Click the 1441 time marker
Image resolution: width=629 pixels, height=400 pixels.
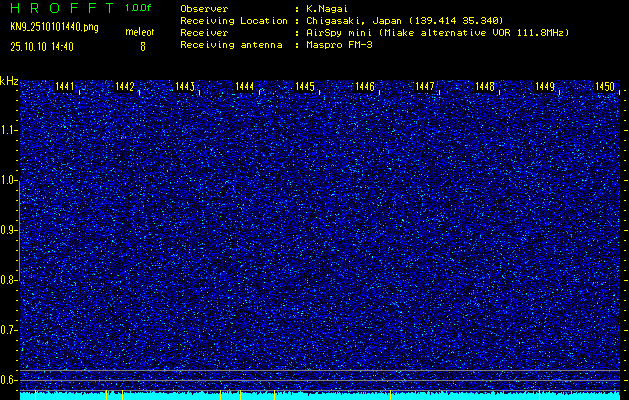tap(66, 87)
